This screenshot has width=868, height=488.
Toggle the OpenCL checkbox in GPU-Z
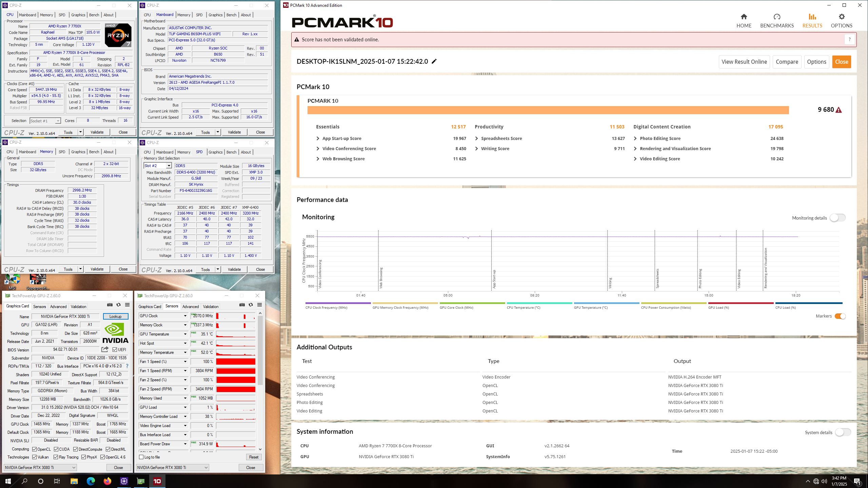34,449
